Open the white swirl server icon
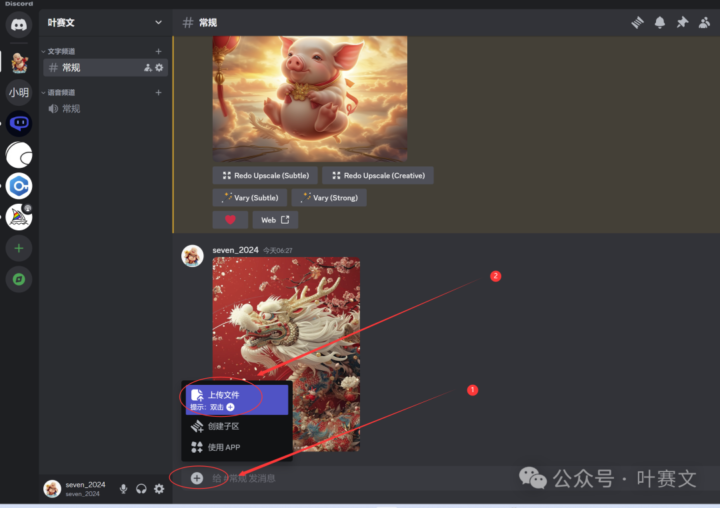This screenshot has width=720, height=508. coord(19,155)
